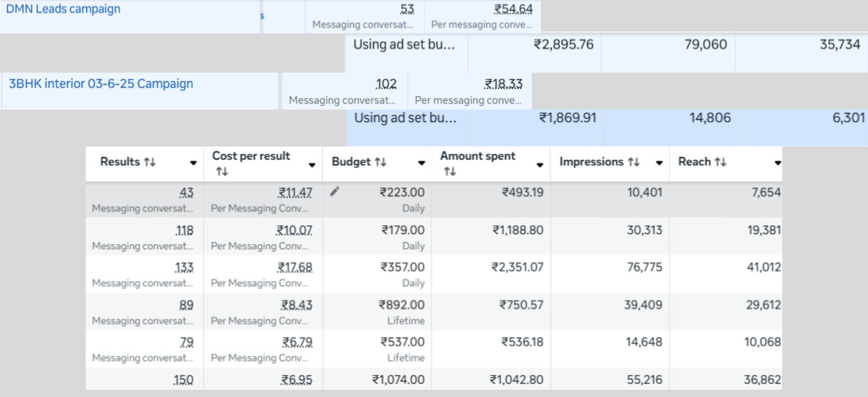
Task: Click the 53 results value for DMN Leads
Action: pos(407,10)
